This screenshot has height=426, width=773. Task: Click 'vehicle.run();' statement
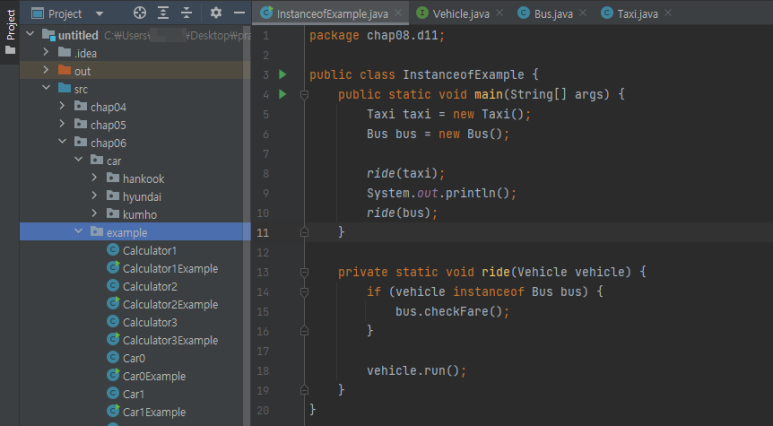tap(417, 371)
